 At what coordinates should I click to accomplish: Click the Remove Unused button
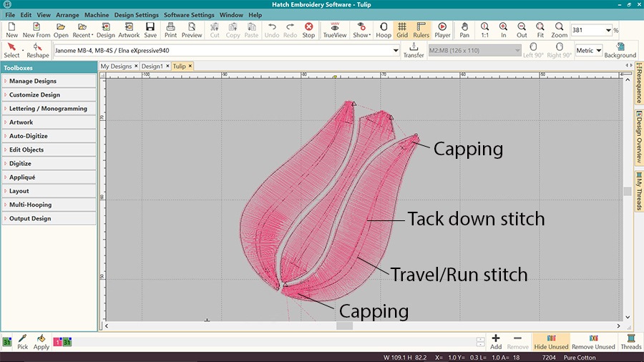click(x=593, y=341)
